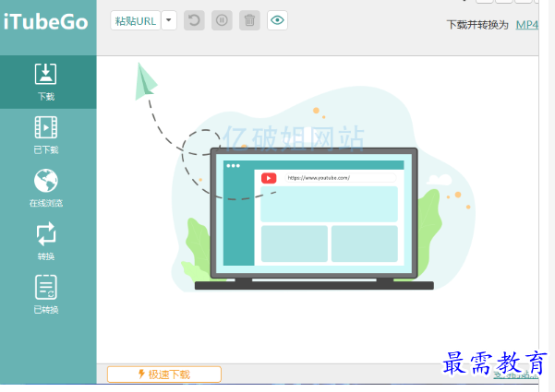Screen dimensions: 555x392
Task: Click the resume/refresh circular arrow icon
Action: click(x=194, y=20)
